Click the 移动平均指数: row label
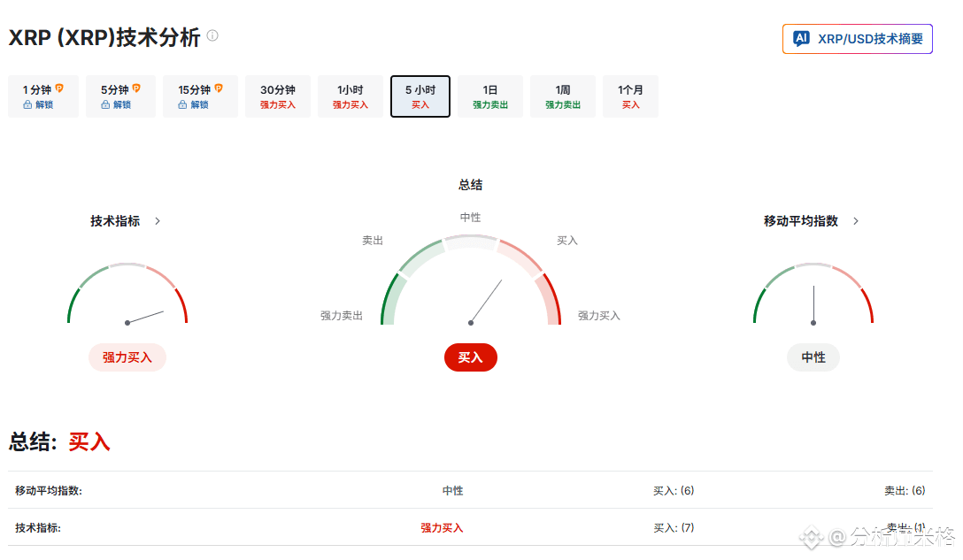 tap(49, 491)
